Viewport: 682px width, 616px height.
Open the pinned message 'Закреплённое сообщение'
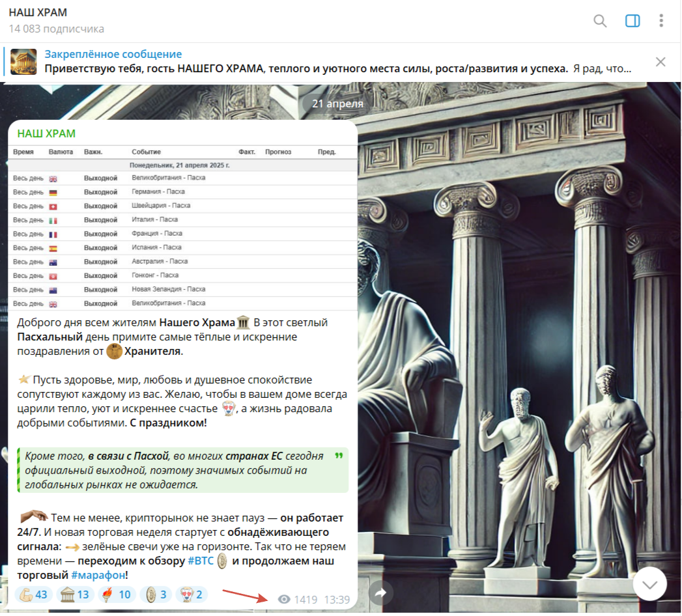[113, 54]
